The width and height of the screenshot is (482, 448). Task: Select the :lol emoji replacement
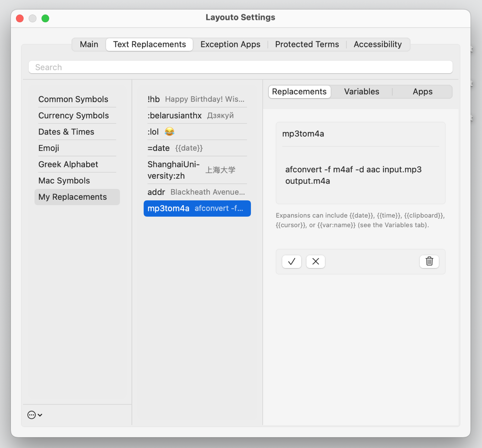[197, 132]
